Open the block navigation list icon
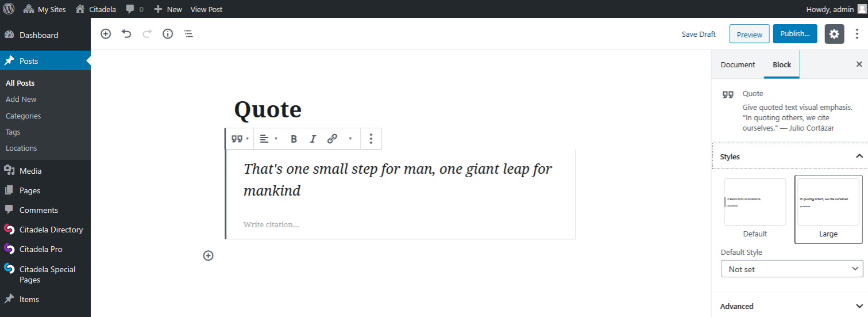Viewport: 868px width, 317px height. tap(188, 34)
